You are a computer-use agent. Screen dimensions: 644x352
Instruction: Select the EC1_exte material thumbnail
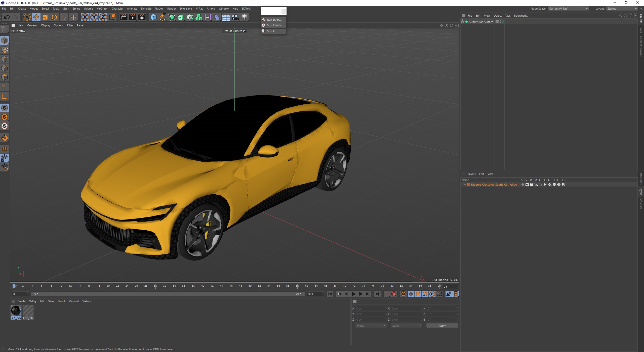pos(16,312)
